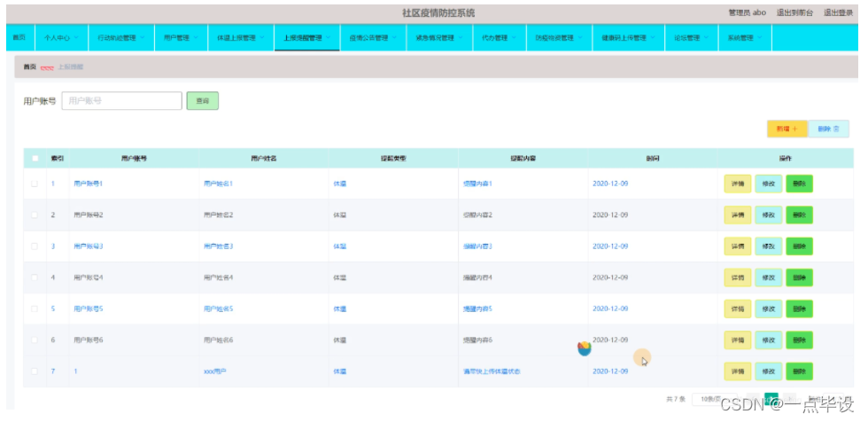The height and width of the screenshot is (422, 868).
Task: Open the 上报提醒管理 menu
Action: pos(306,37)
